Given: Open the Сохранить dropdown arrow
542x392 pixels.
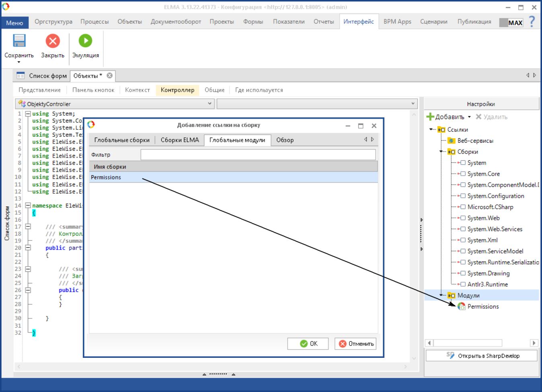Looking at the screenshot, I should pyautogui.click(x=19, y=62).
